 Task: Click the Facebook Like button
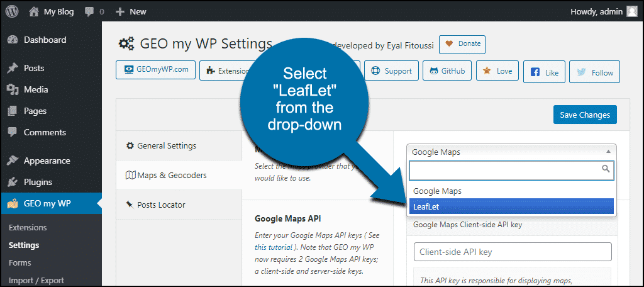coord(544,72)
